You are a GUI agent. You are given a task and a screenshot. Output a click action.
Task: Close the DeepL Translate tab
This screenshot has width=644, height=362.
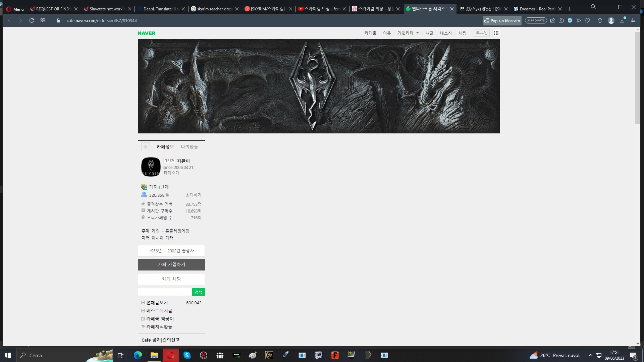coord(183,9)
